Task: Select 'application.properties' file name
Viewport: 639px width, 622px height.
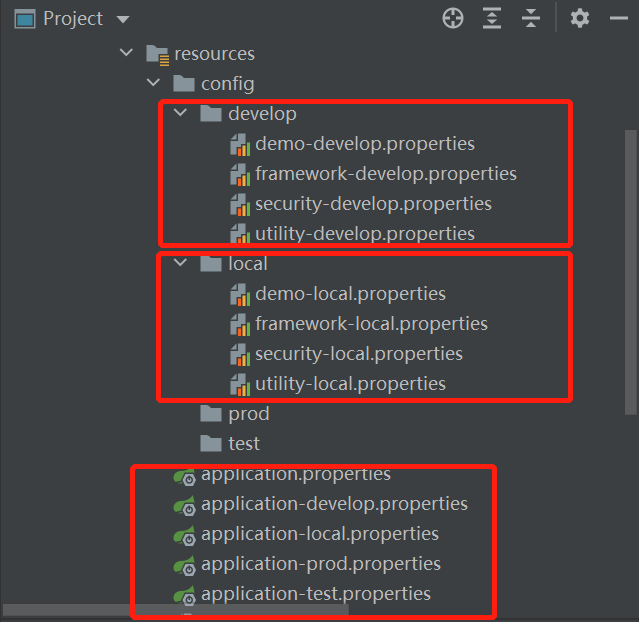Action: coord(296,476)
